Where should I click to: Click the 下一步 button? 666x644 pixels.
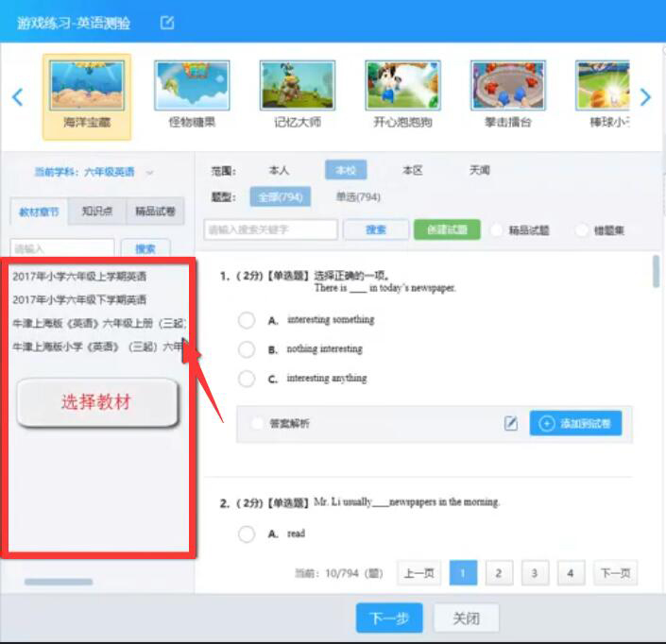click(389, 618)
